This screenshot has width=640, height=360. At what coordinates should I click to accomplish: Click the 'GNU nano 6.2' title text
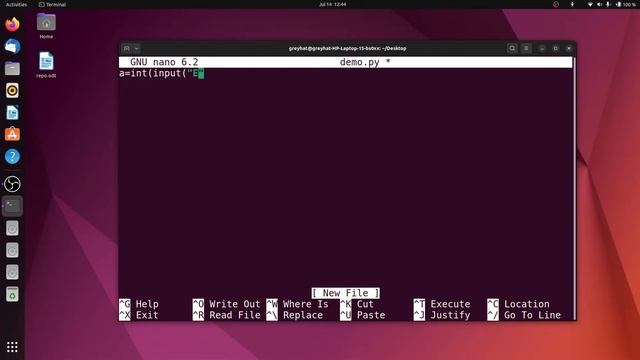[x=164, y=62]
